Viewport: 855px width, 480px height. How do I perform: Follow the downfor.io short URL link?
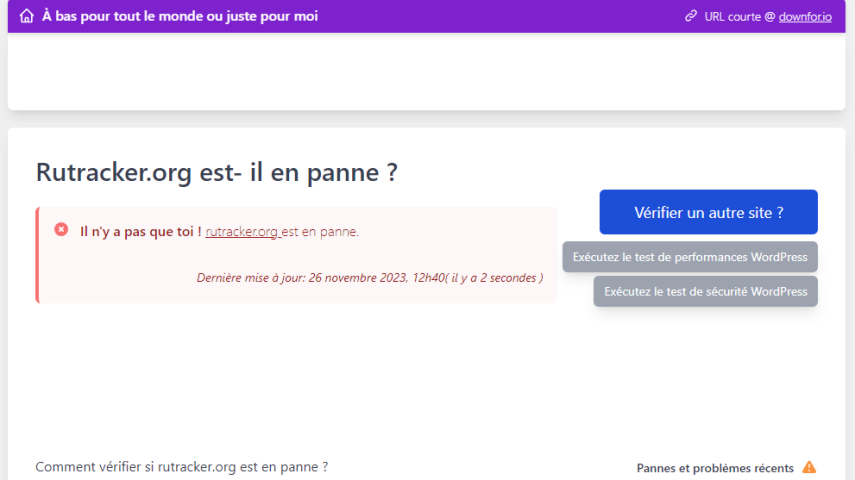point(805,17)
